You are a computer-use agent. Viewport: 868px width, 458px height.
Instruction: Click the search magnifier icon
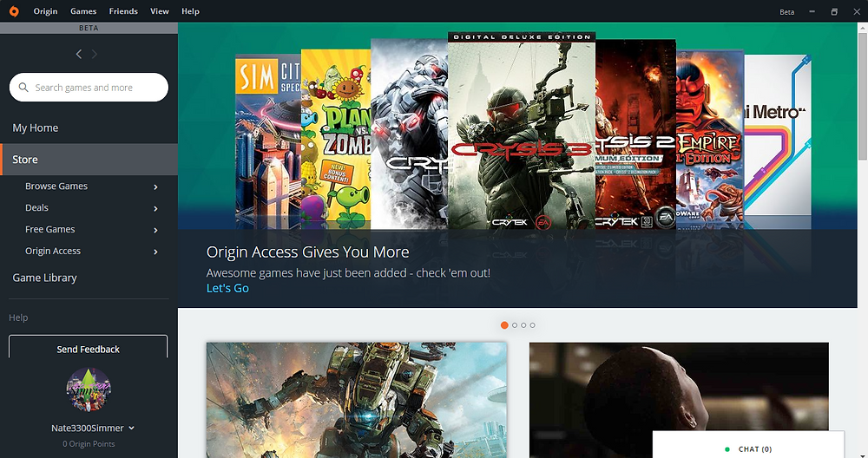coord(23,88)
